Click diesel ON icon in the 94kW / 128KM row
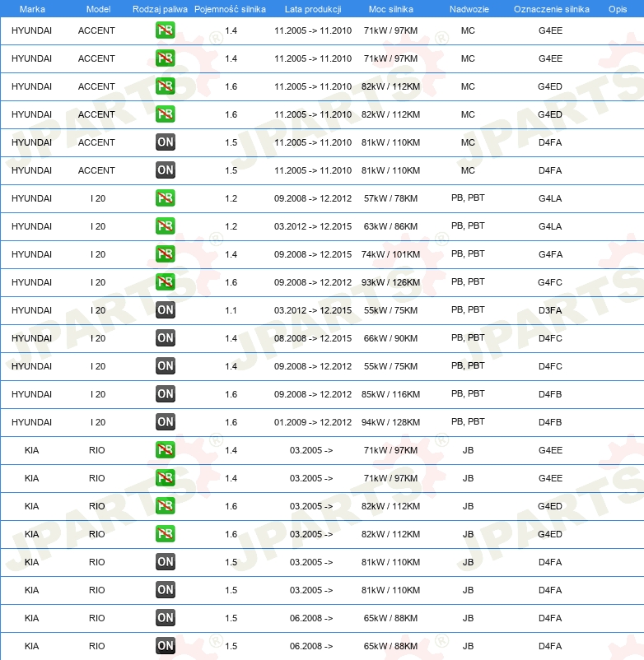644x660 pixels. (165, 422)
